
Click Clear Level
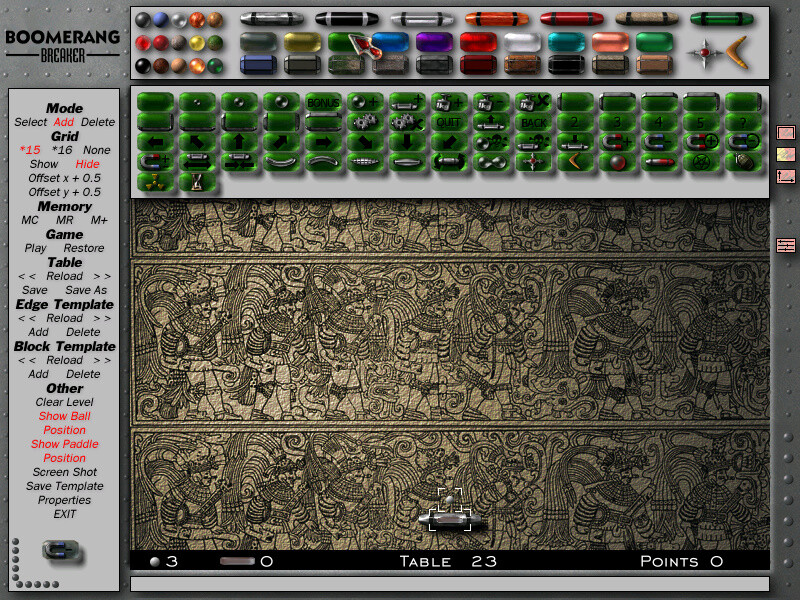pyautogui.click(x=64, y=402)
